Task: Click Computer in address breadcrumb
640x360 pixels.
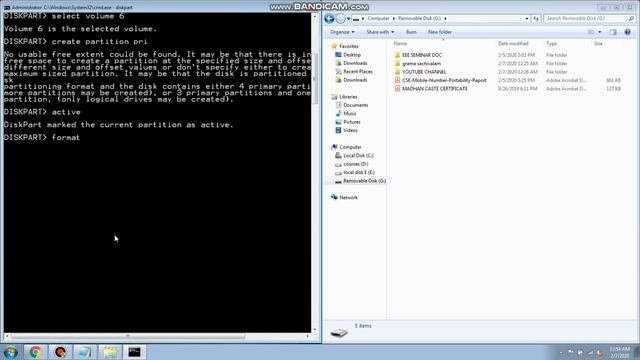Action: 378,18
